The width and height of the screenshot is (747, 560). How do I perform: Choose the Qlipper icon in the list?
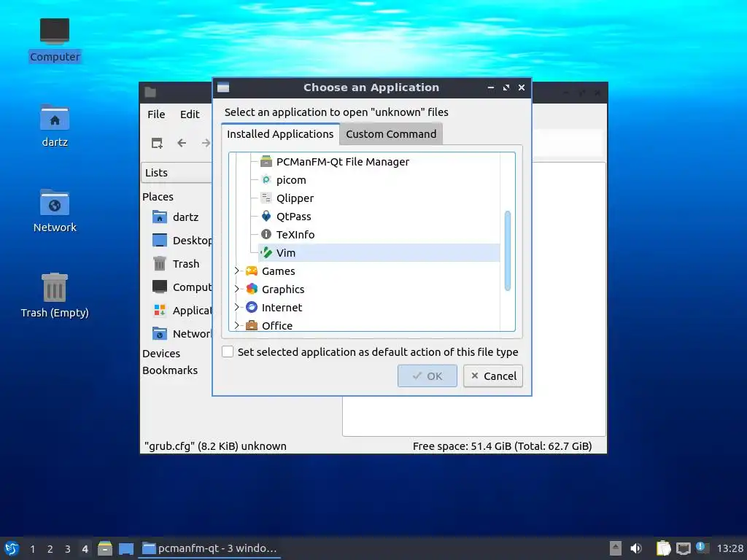266,198
